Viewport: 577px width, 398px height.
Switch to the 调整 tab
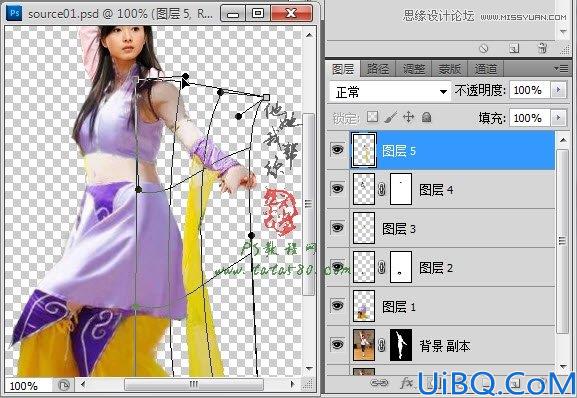[x=414, y=69]
